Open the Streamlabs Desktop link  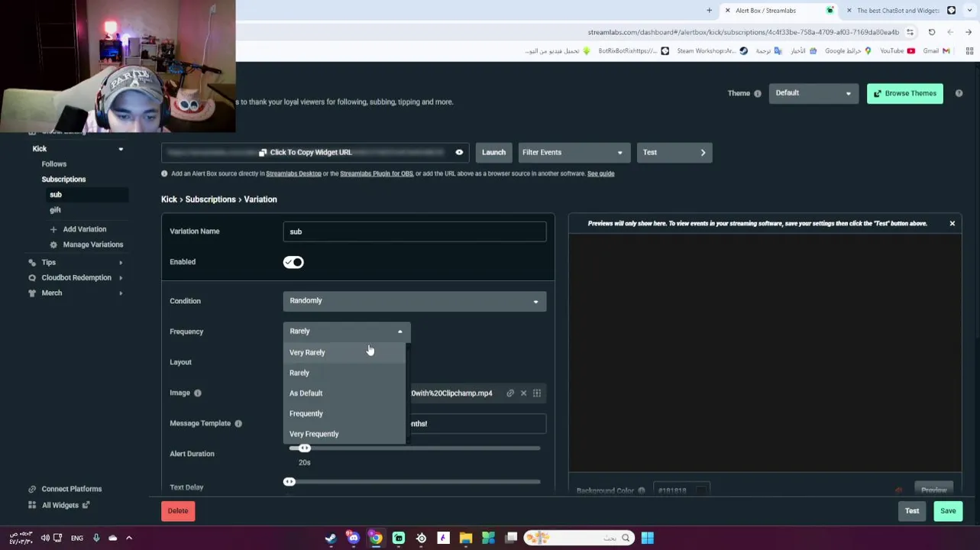point(293,173)
